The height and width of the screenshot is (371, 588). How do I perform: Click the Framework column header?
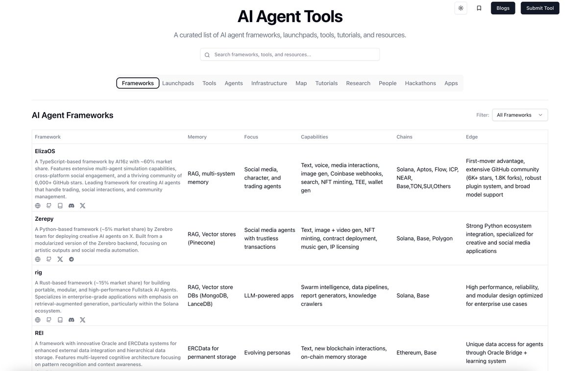[x=48, y=137]
